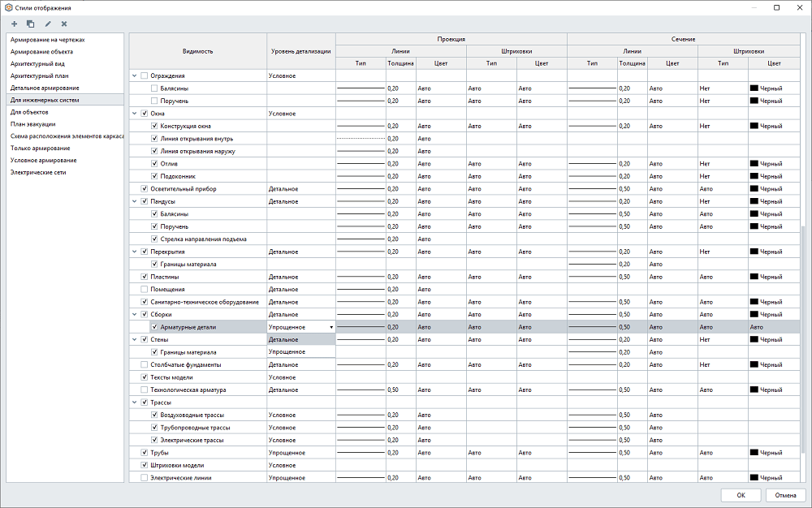Pick Упрощенное from the dropdown options
Screen dimensions: 812x508
click(300, 352)
